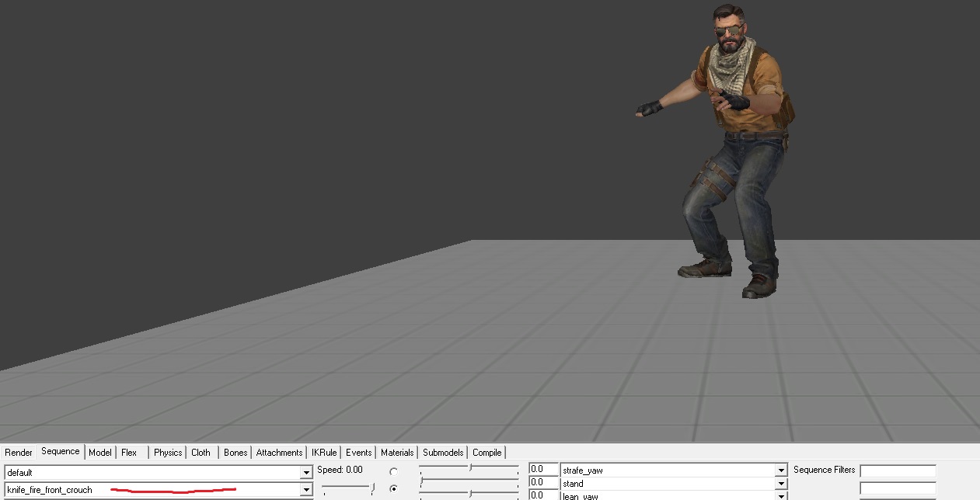The image size is (980, 500).
Task: Go to the Physics tab
Action: (x=167, y=453)
